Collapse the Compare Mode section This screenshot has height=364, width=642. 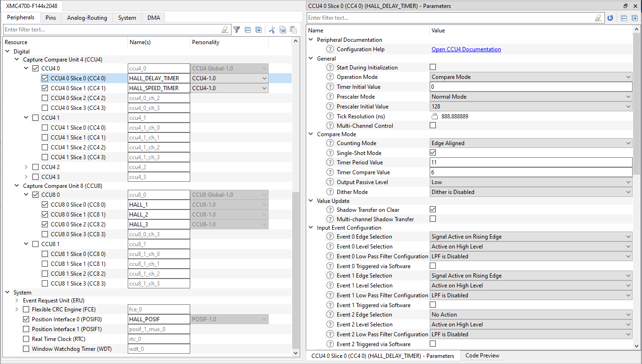coord(311,134)
